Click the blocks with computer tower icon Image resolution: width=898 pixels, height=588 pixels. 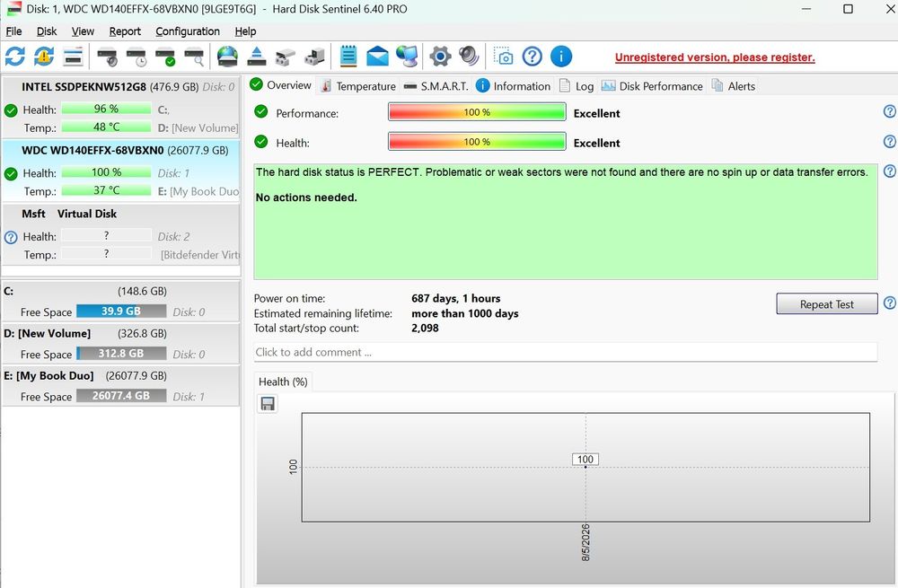(315, 57)
